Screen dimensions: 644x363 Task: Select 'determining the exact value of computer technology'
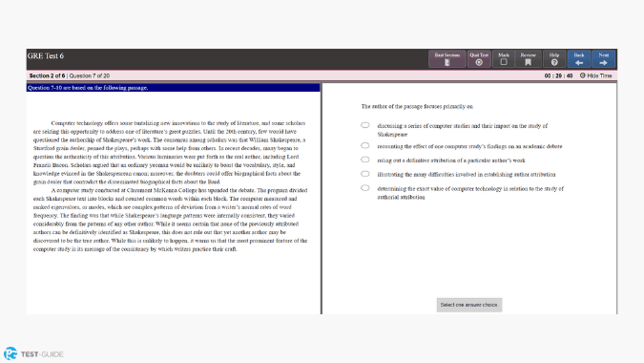[x=365, y=188]
